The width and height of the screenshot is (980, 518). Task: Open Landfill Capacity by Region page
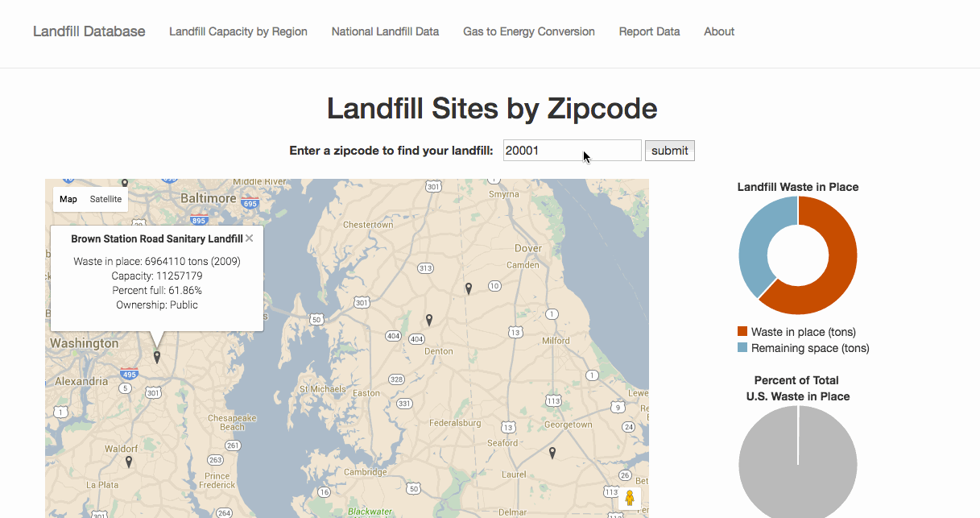pyautogui.click(x=238, y=31)
